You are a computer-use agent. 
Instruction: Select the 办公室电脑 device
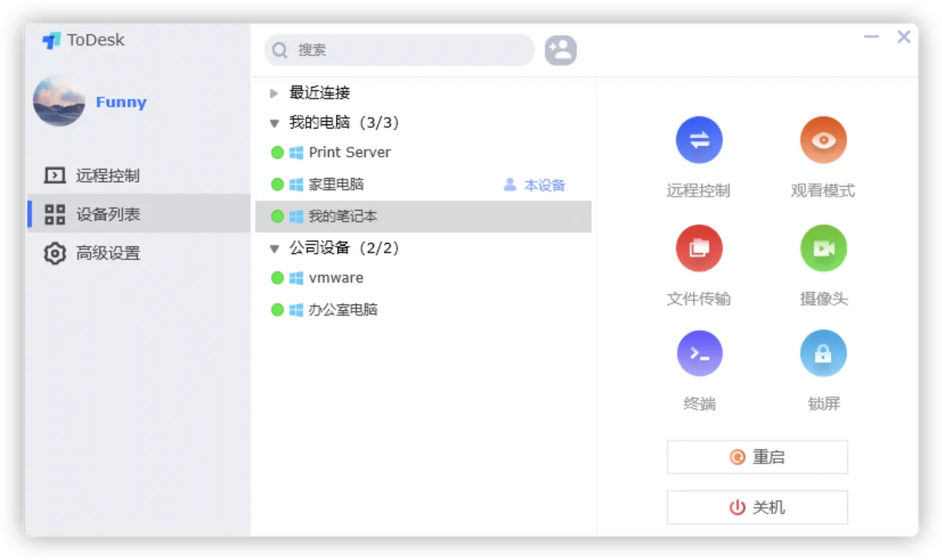(x=423, y=310)
